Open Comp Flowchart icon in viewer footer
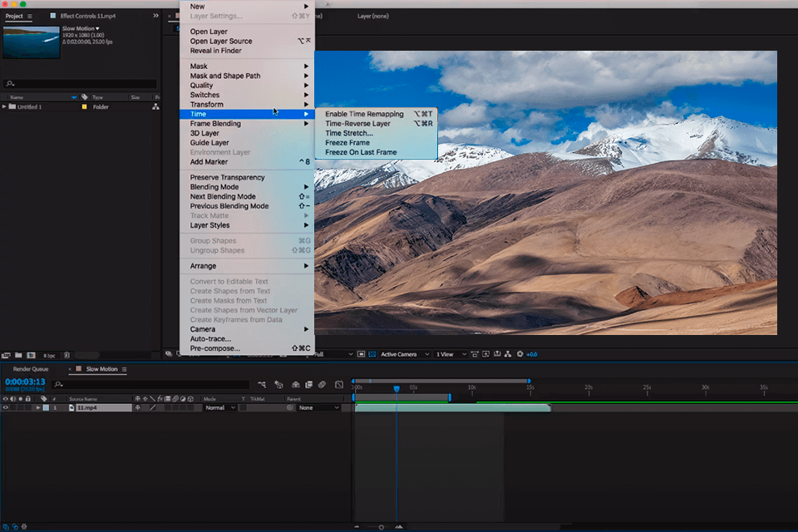This screenshot has width=798, height=532. point(508,354)
